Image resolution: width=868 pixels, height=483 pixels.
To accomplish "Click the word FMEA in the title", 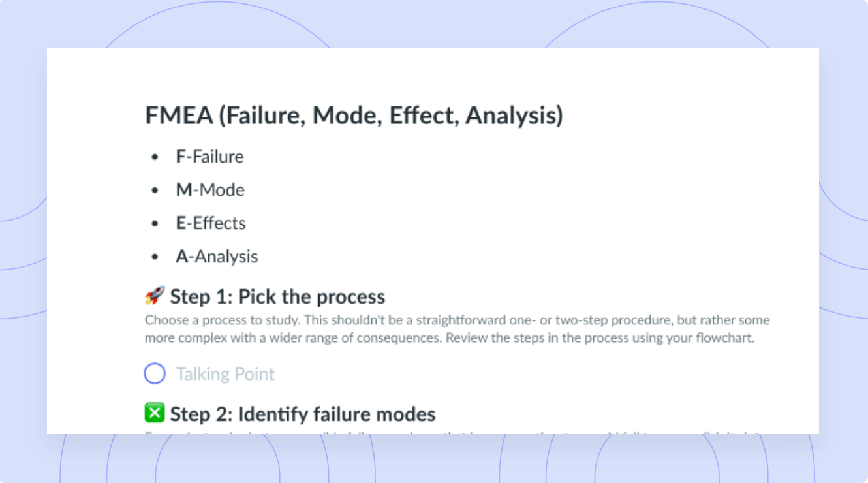I will (179, 116).
